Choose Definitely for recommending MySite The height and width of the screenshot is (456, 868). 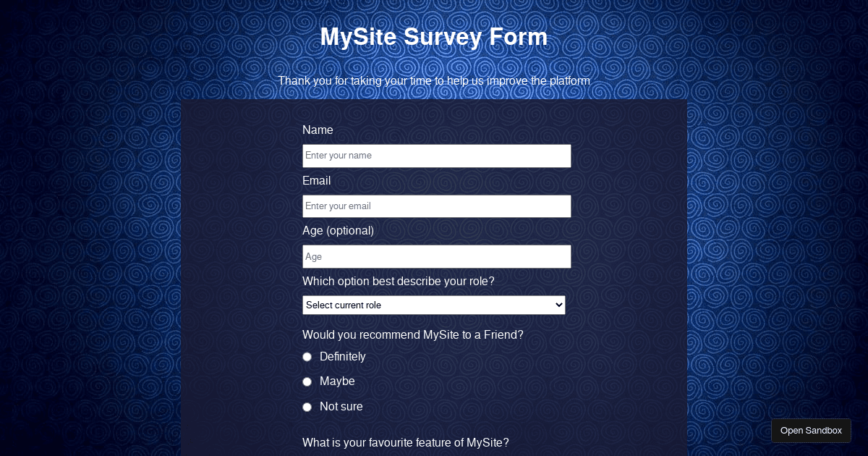coord(307,357)
